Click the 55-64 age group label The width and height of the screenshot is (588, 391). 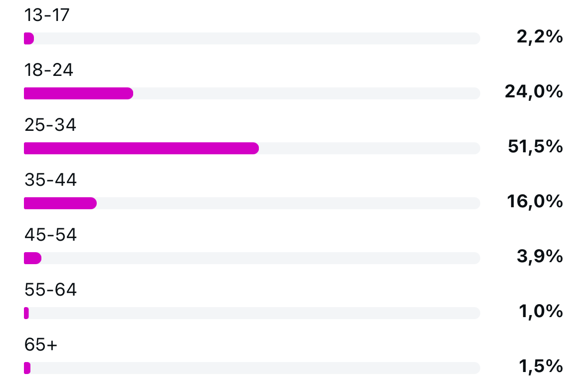(x=50, y=290)
